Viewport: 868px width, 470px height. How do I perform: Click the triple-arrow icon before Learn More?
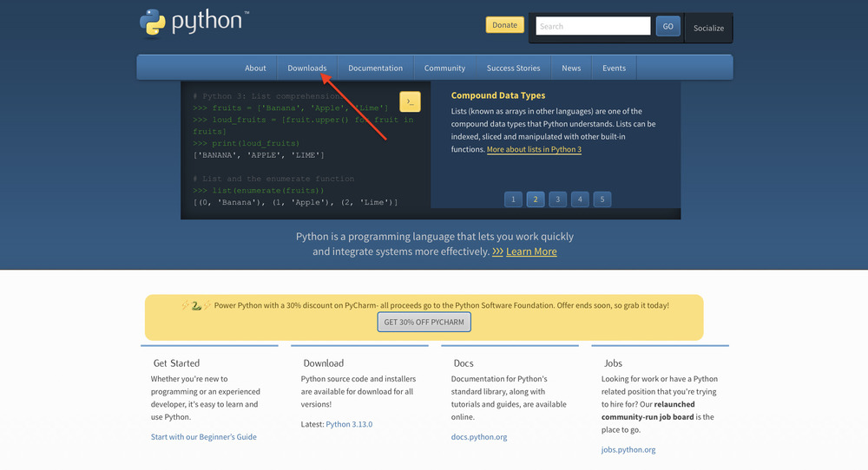pyautogui.click(x=497, y=251)
